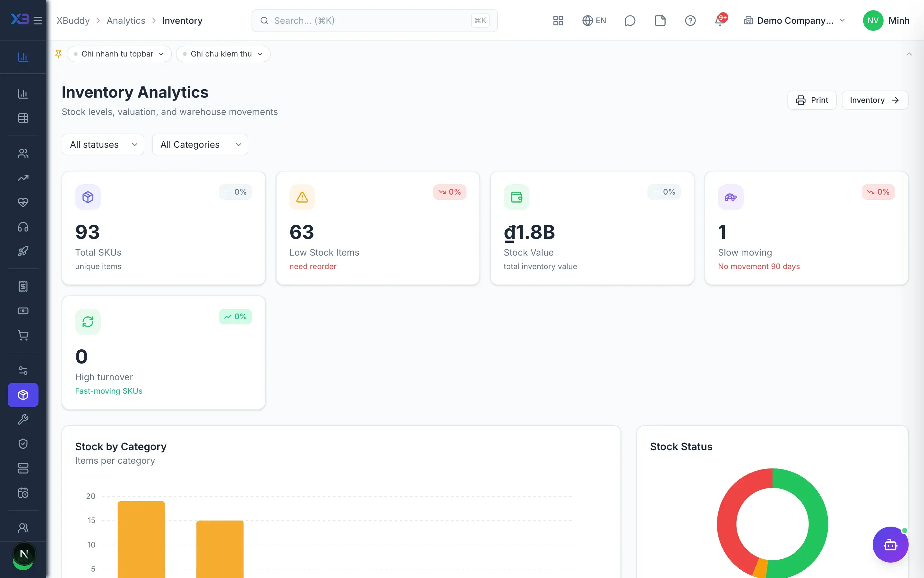
Task: Go to XBuddy breadcrumb
Action: pos(73,20)
